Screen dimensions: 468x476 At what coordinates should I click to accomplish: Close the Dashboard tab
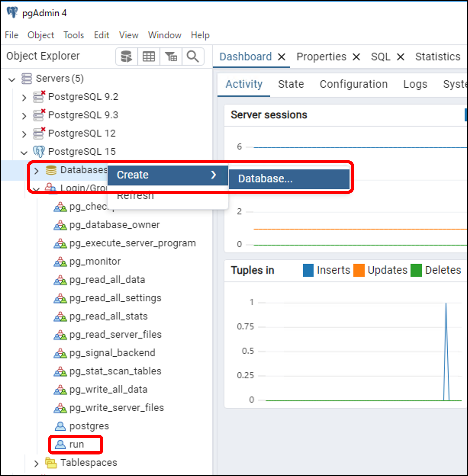(282, 57)
